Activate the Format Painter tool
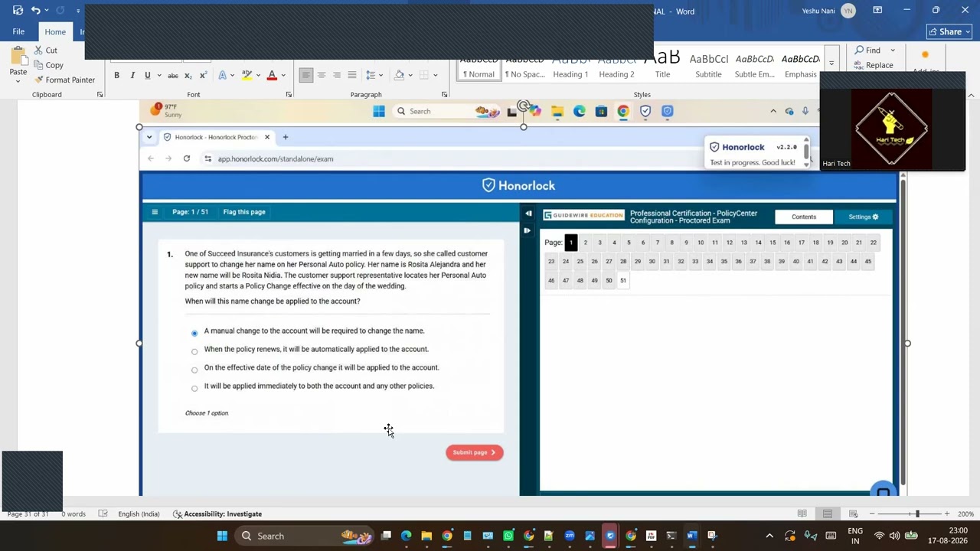 click(x=64, y=80)
